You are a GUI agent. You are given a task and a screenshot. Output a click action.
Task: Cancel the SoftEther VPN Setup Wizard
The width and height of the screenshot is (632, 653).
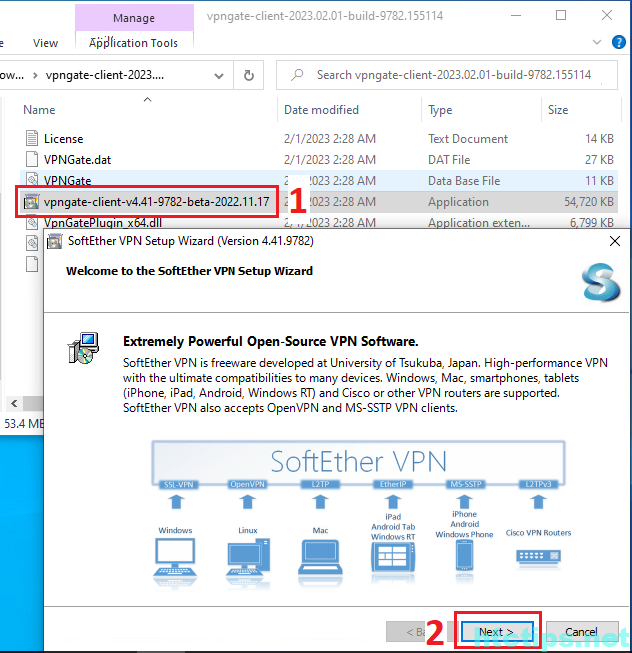pyautogui.click(x=582, y=632)
